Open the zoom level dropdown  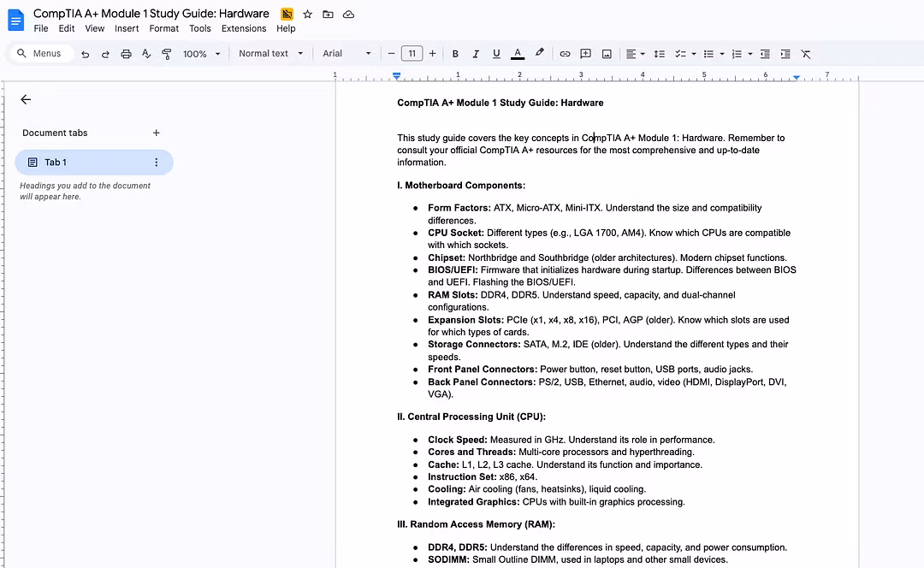tap(201, 54)
